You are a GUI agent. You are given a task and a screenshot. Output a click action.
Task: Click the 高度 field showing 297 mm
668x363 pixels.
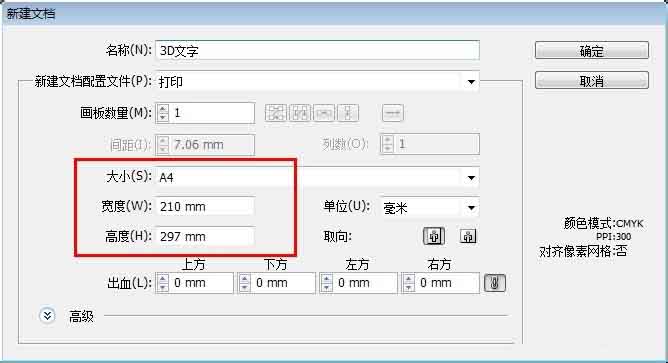coord(205,236)
